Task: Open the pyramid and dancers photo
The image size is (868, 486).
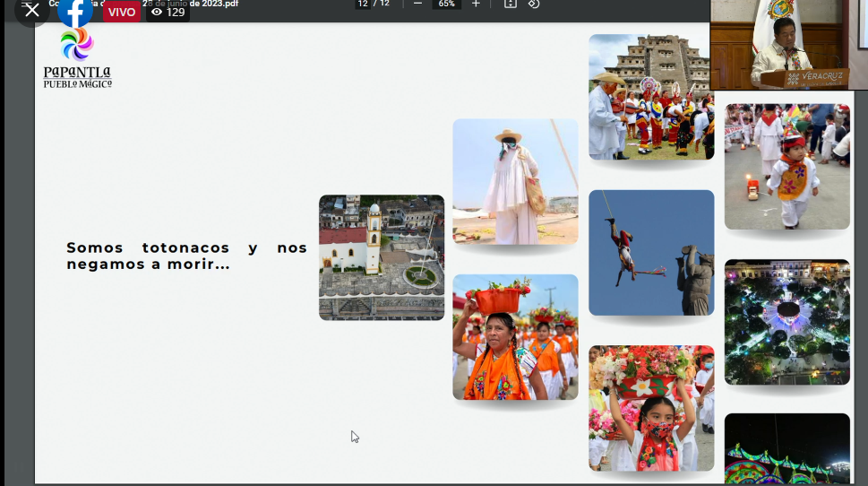Action: tap(651, 97)
